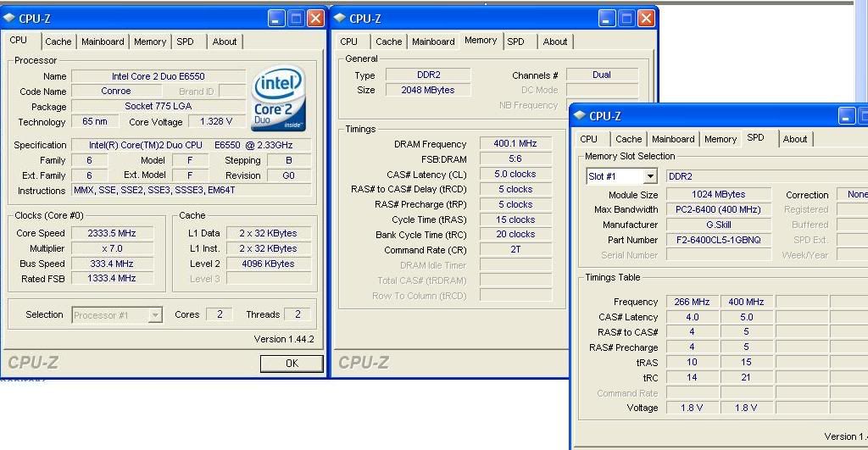
Task: Click the Version 1.44.2 label
Action: coord(283,339)
